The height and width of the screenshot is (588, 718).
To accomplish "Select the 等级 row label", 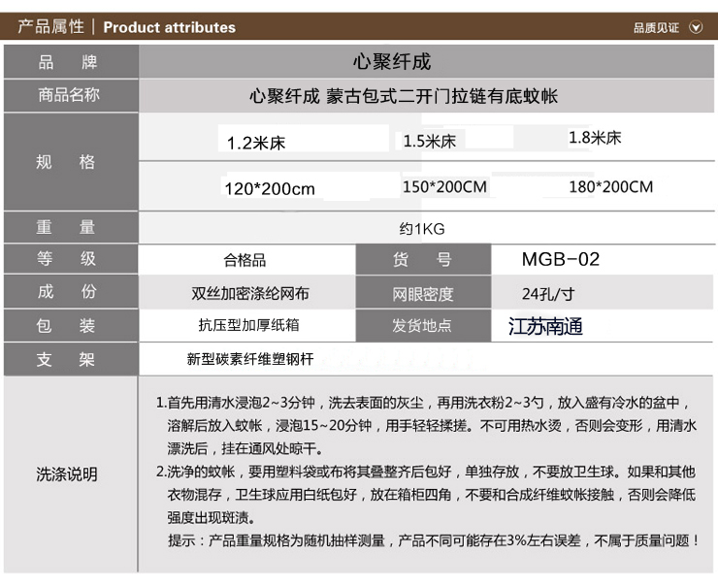I will coord(71,259).
